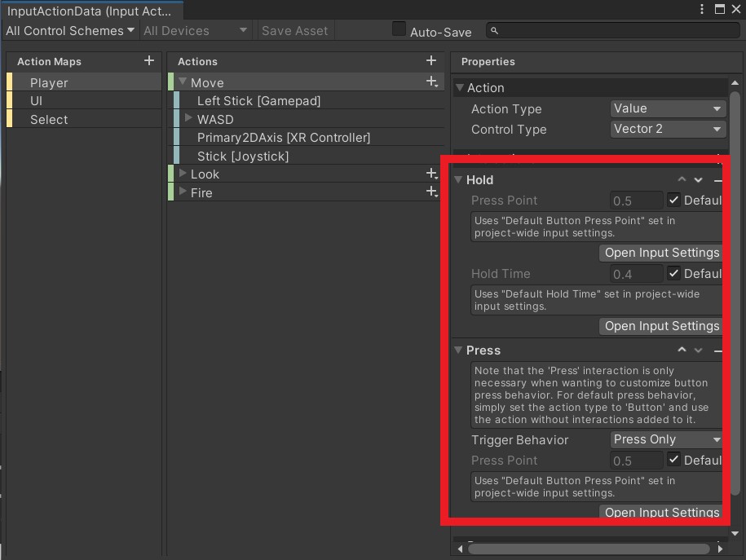The width and height of the screenshot is (746, 560).
Task: Expand the WASD composite binding
Action: point(188,117)
